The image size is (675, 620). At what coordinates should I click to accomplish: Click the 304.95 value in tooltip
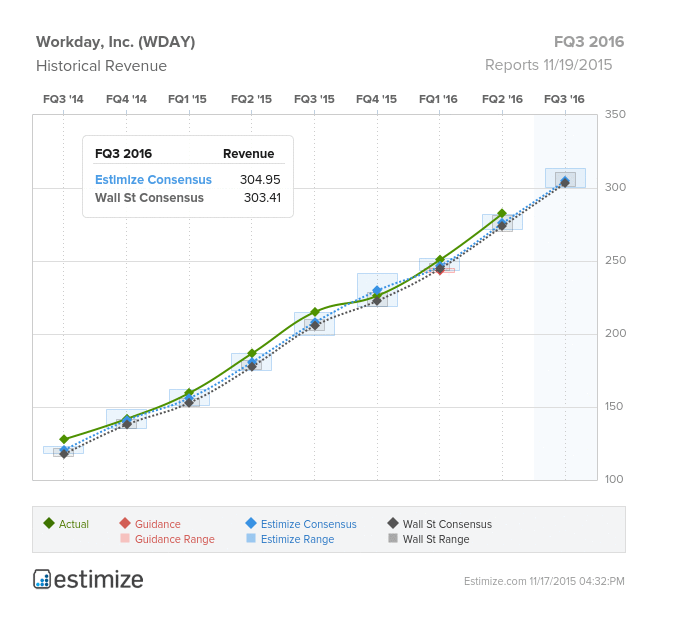point(260,180)
